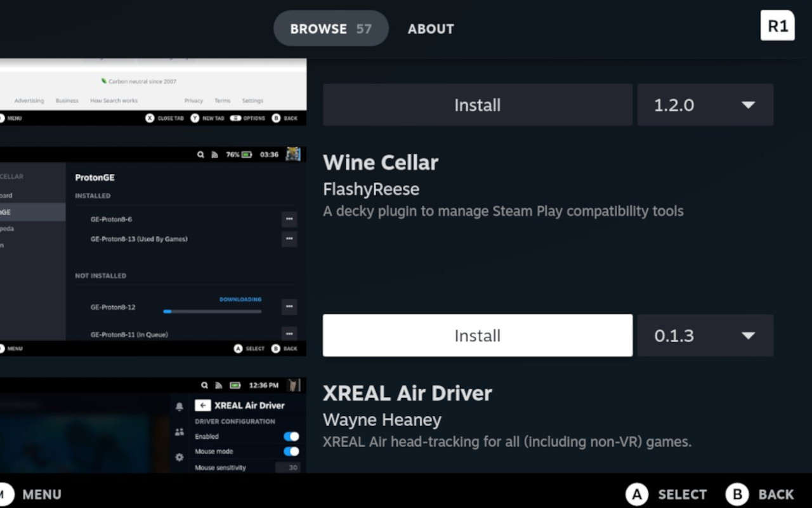812x508 pixels.
Task: Click the A Select button hint
Action: pos(666,495)
